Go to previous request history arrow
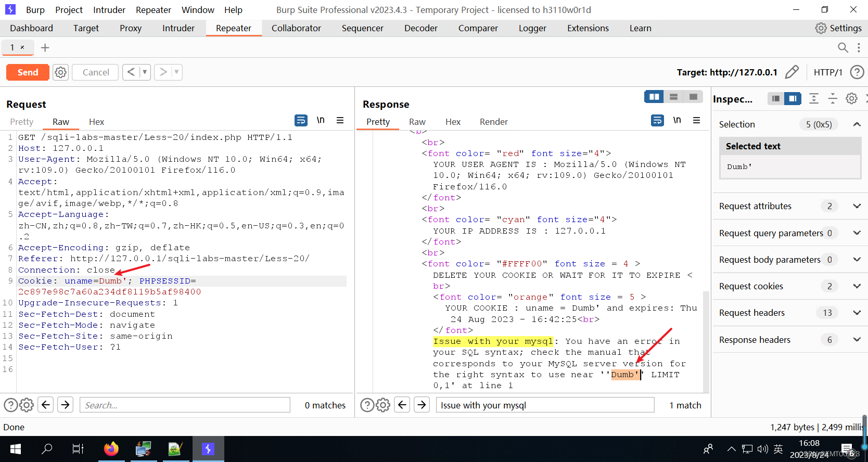 point(131,72)
